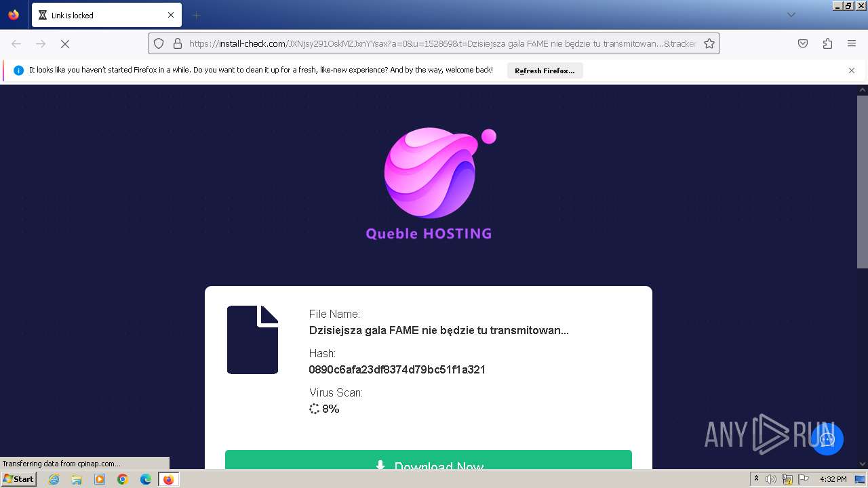This screenshot has width=868, height=488.
Task: Click the green Download Now button
Action: point(429,460)
